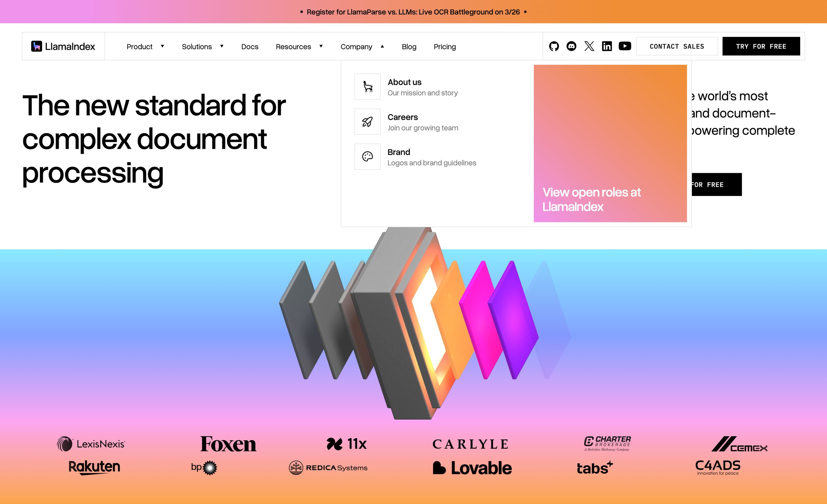This screenshot has width=827, height=504.
Task: Click the C4ADS customer logo
Action: [718, 467]
